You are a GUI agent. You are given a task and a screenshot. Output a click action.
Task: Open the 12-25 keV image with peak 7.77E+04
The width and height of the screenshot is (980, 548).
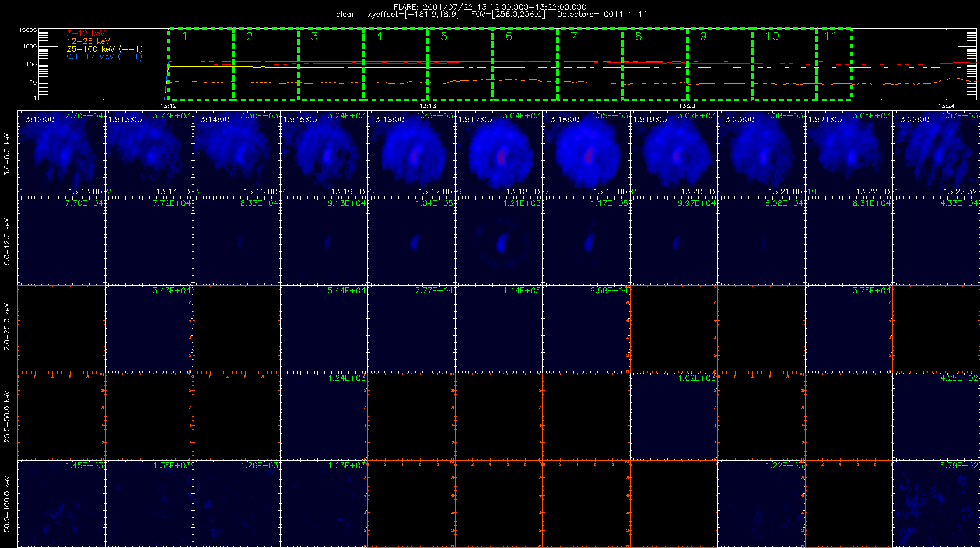411,329
